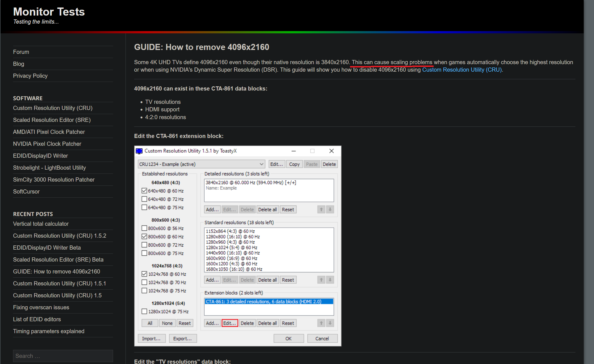Toggle the 640x480 @ 72 Hz checkbox
Screen dimensions: 594x364
point(144,199)
